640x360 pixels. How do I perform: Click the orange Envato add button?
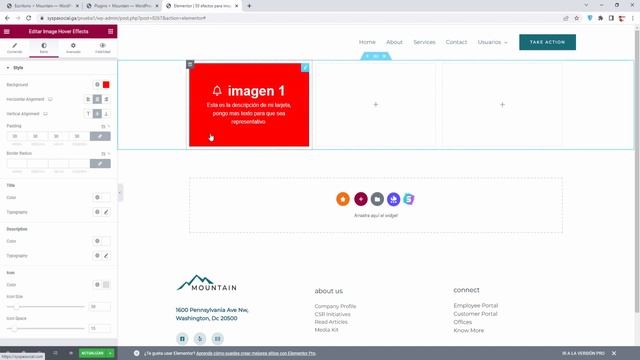343,199
